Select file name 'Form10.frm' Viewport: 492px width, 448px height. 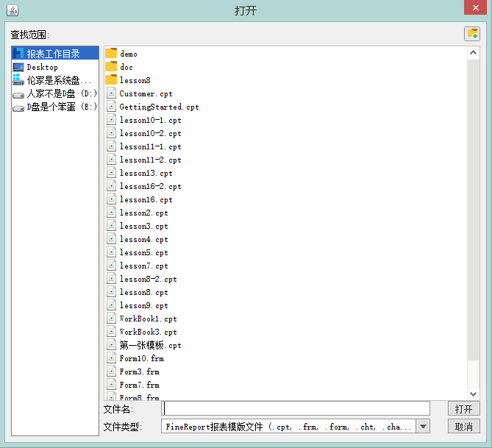pyautogui.click(x=141, y=358)
